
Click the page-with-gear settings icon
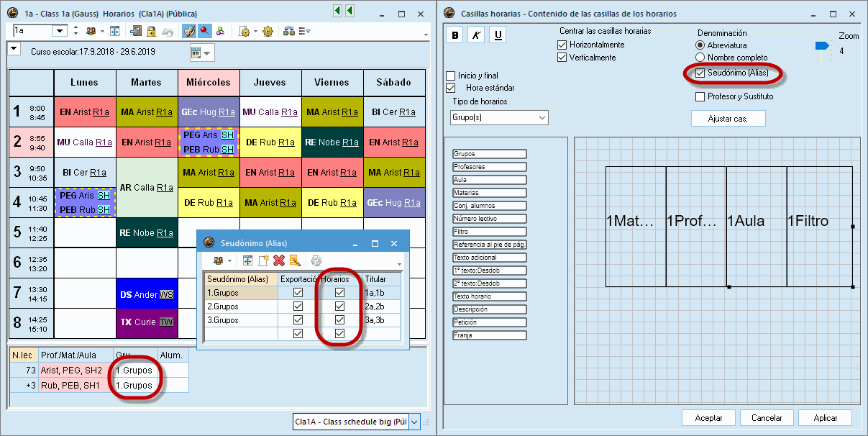245,31
